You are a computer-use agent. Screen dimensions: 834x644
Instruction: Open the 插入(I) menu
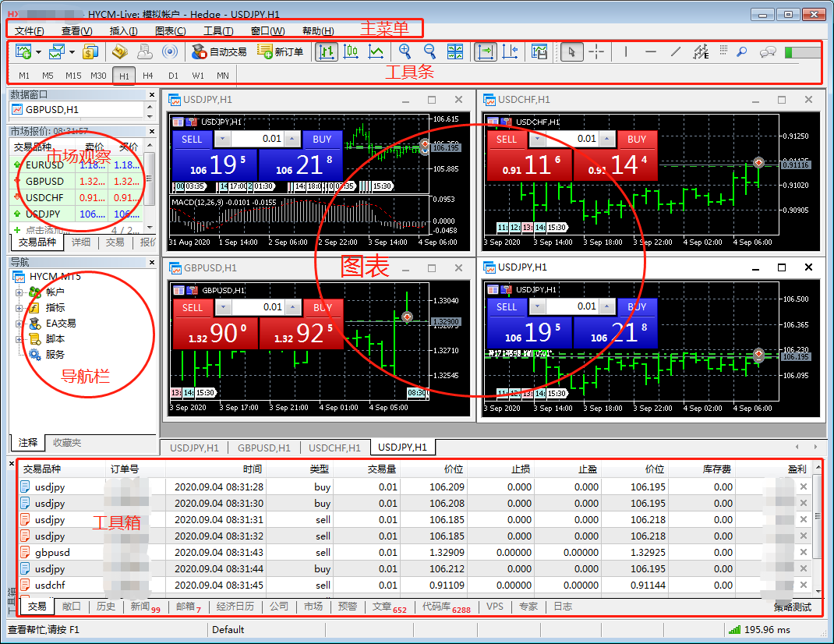[123, 31]
